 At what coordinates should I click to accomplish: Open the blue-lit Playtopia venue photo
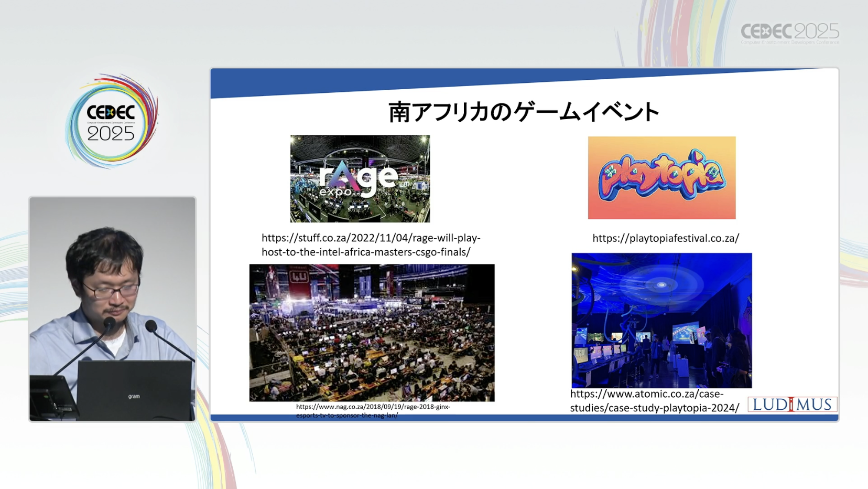point(661,320)
